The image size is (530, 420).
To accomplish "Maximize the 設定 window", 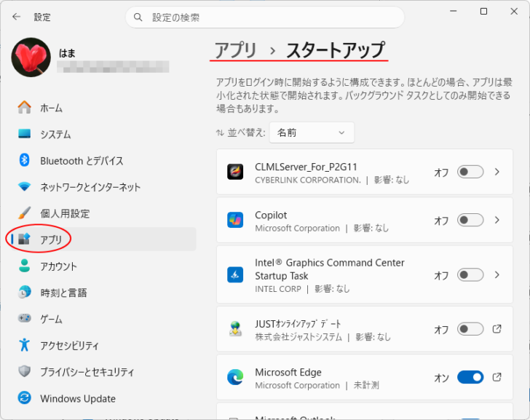I will click(483, 12).
